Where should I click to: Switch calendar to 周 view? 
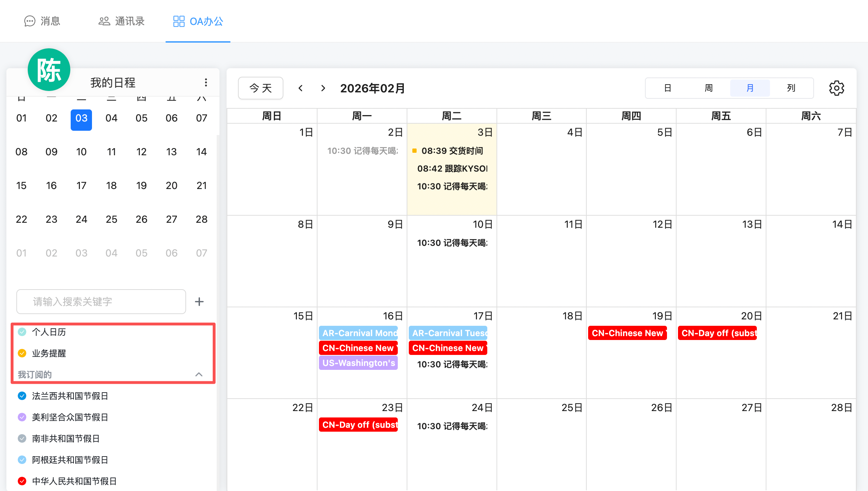[709, 88]
